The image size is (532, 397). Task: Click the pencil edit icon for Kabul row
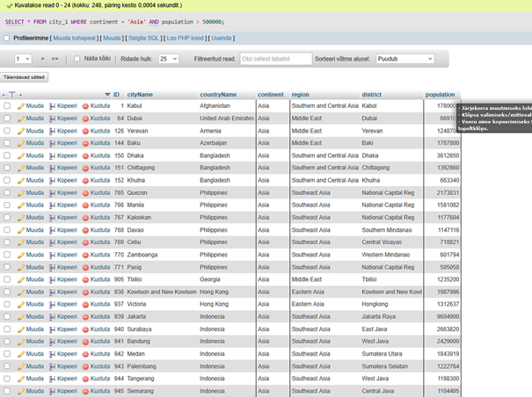pyautogui.click(x=20, y=105)
